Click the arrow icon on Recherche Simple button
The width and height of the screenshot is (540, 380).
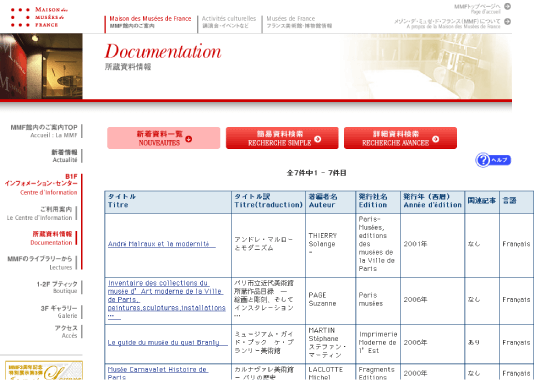click(318, 139)
